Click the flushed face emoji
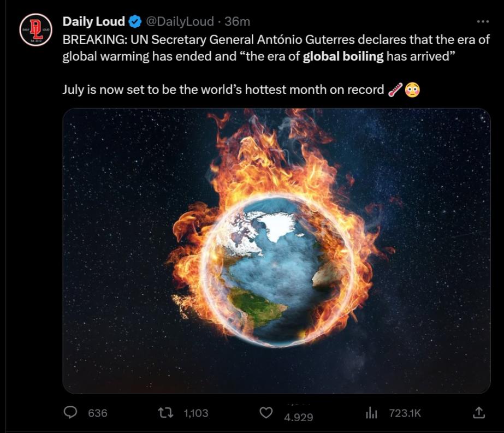The width and height of the screenshot is (504, 433). [x=412, y=90]
